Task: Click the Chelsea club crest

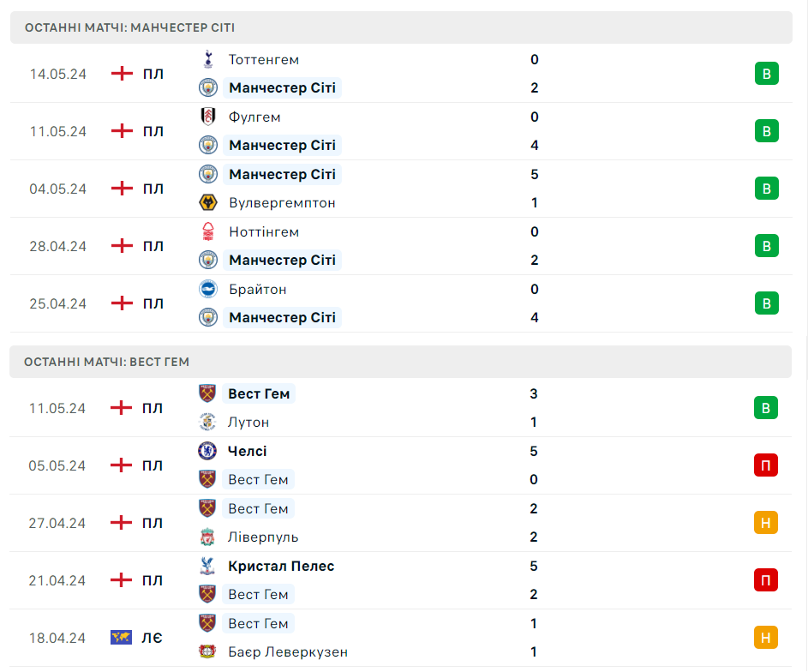Action: [x=207, y=451]
